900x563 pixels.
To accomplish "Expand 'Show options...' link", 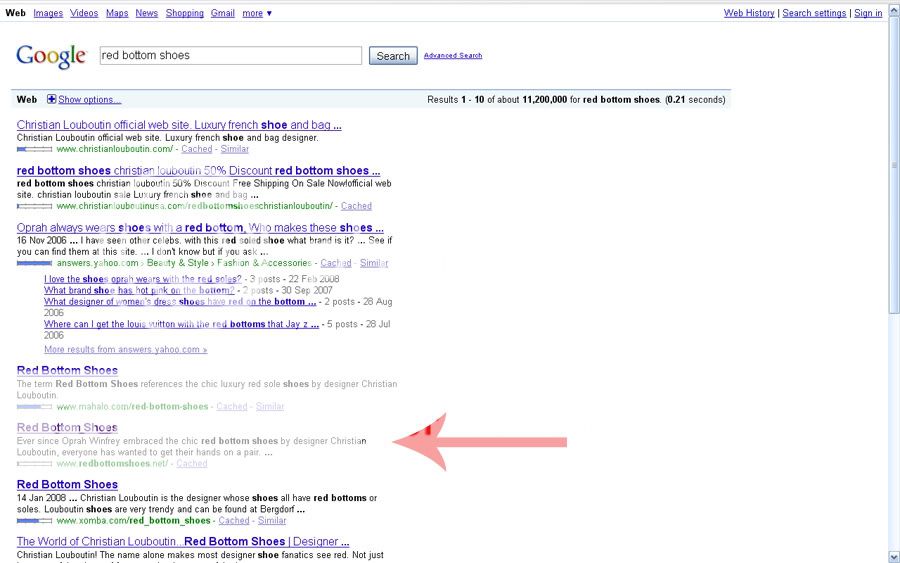I will pos(90,100).
